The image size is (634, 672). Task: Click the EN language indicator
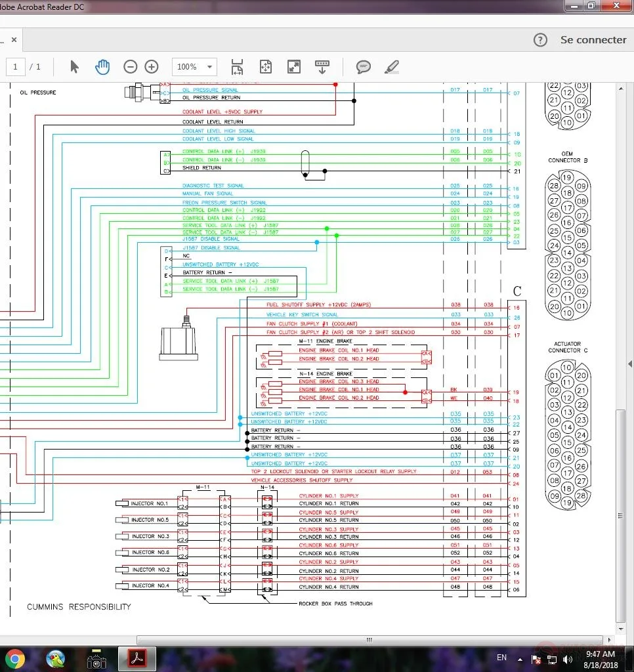click(501, 658)
